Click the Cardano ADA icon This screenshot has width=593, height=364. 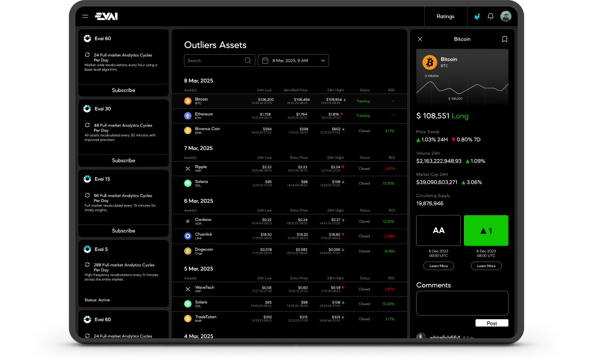(x=188, y=221)
